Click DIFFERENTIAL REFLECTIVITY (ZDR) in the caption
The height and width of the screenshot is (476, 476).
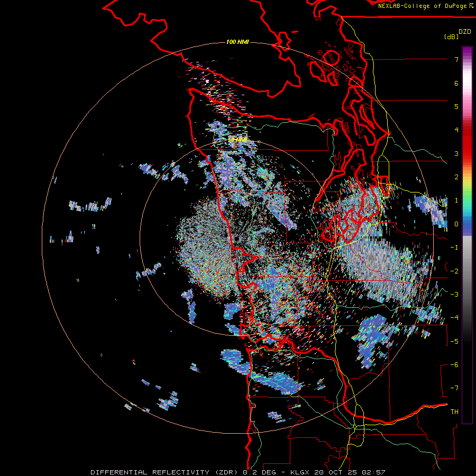[165, 472]
